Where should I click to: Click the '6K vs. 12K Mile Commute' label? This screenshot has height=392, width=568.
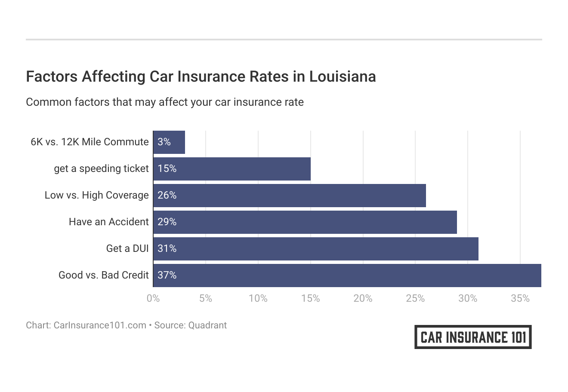[x=90, y=142]
